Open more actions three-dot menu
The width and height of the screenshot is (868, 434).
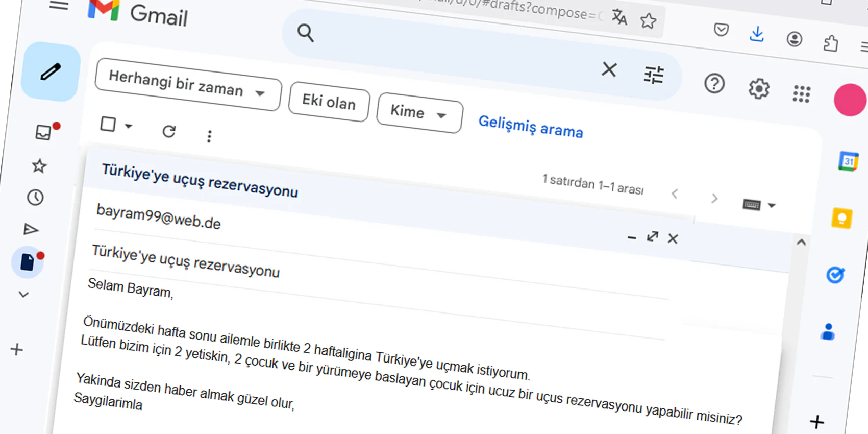point(209,136)
